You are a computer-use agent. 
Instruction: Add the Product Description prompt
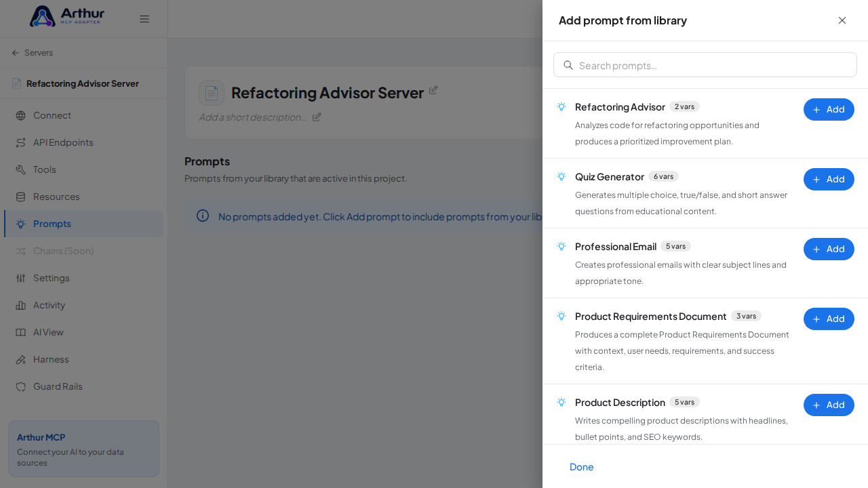829,405
